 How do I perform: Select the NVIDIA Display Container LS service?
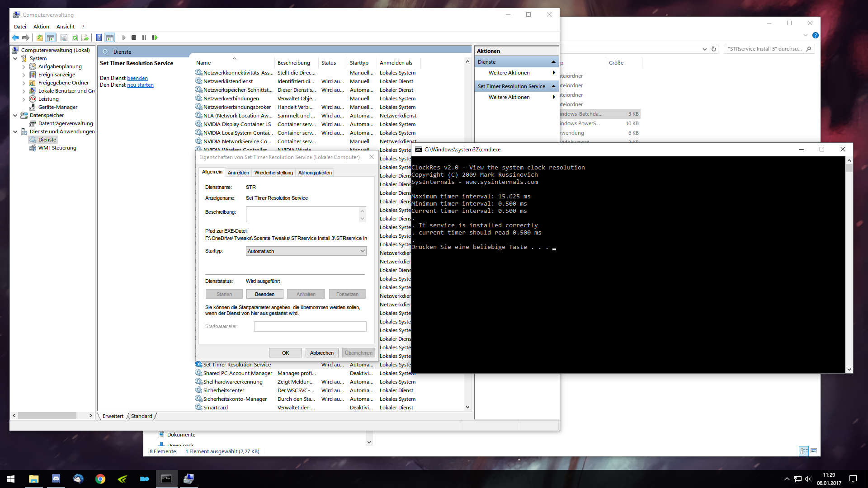[237, 124]
